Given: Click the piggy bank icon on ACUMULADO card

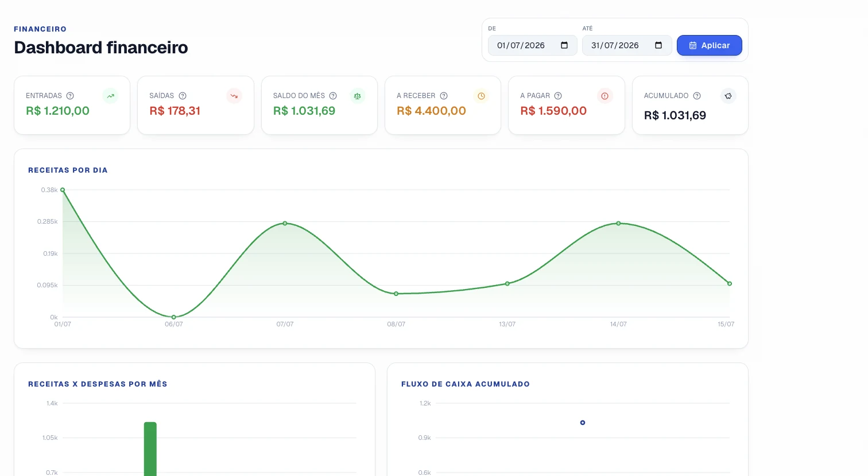Looking at the screenshot, I should click(728, 96).
